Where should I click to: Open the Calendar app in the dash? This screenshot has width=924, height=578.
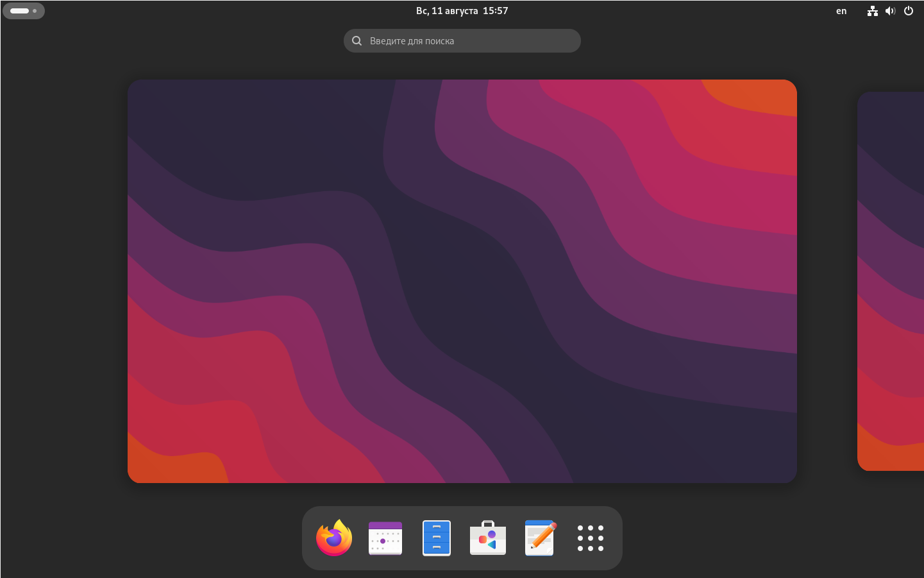385,538
